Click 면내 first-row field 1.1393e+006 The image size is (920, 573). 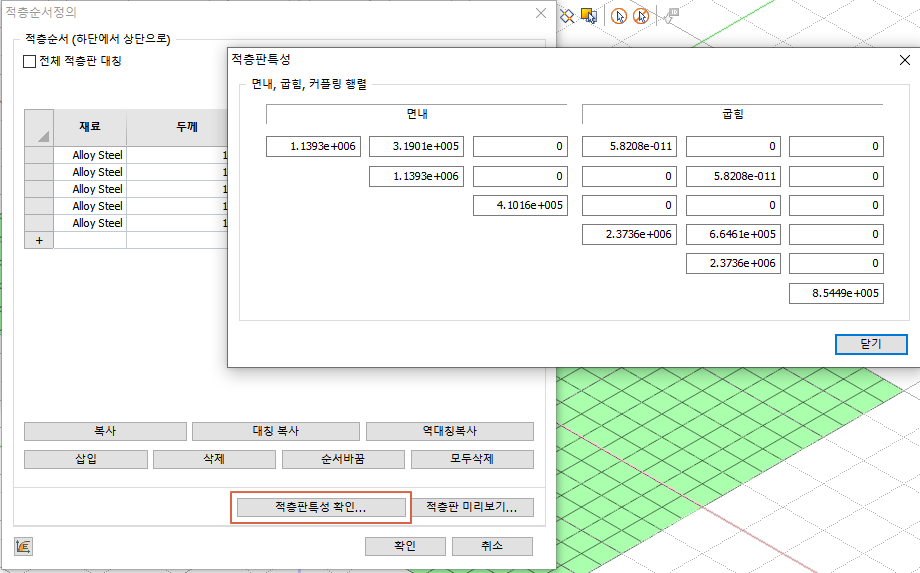313,147
